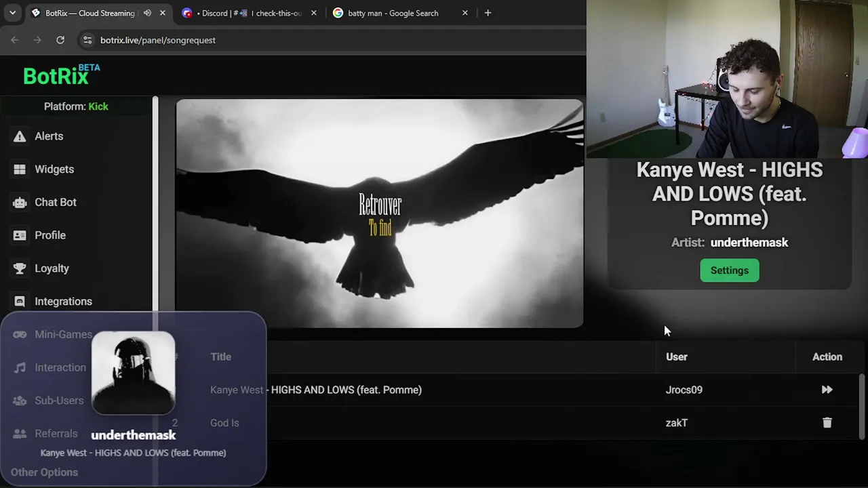Click the Jrocs09 user cell

[684, 390]
